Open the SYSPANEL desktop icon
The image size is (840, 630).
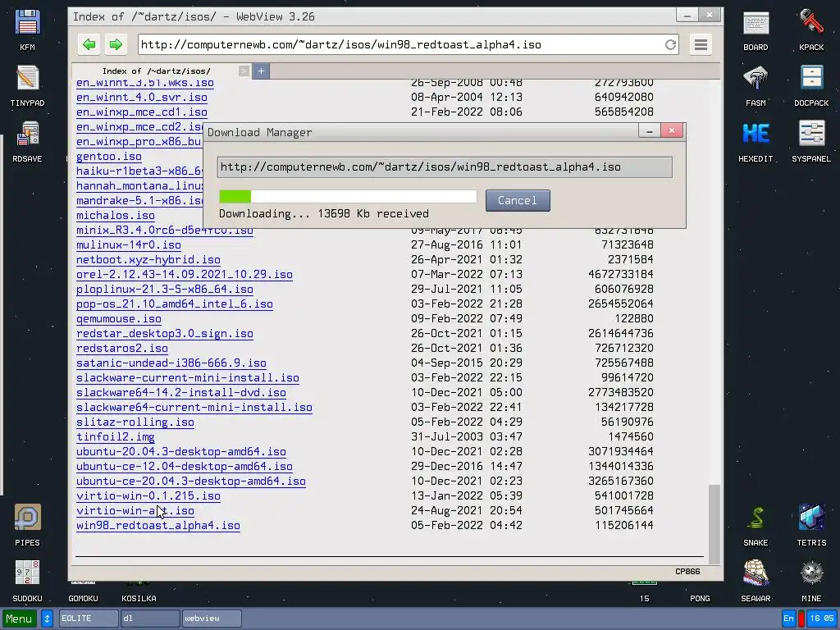point(811,141)
